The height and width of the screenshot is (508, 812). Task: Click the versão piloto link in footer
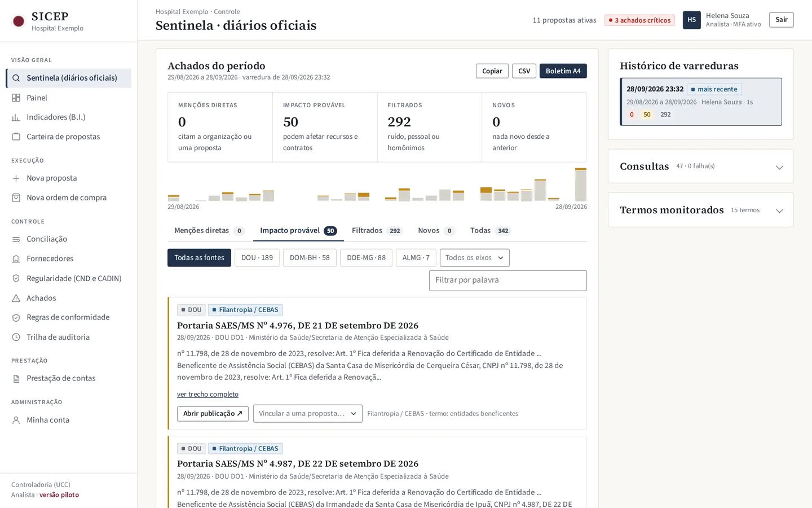pyautogui.click(x=59, y=495)
